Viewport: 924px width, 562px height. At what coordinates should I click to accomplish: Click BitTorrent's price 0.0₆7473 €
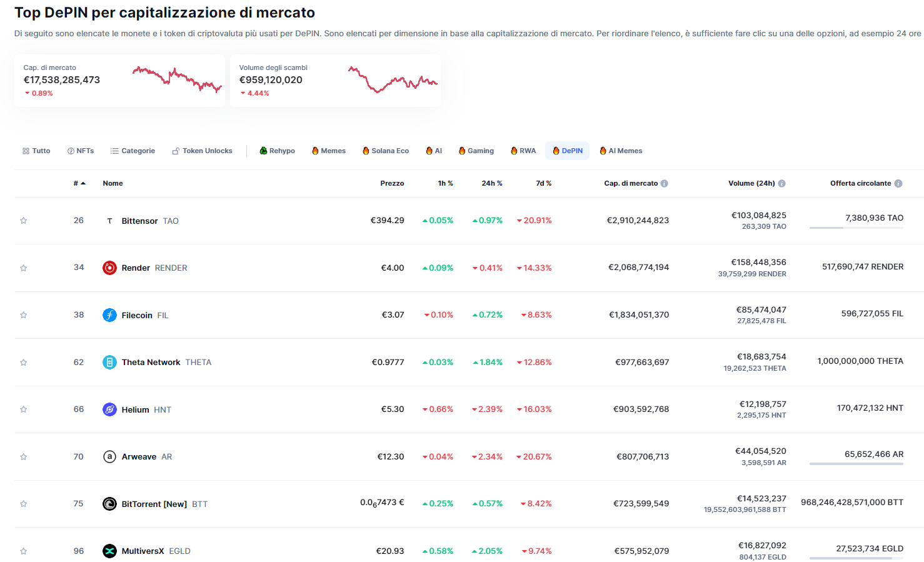point(382,503)
